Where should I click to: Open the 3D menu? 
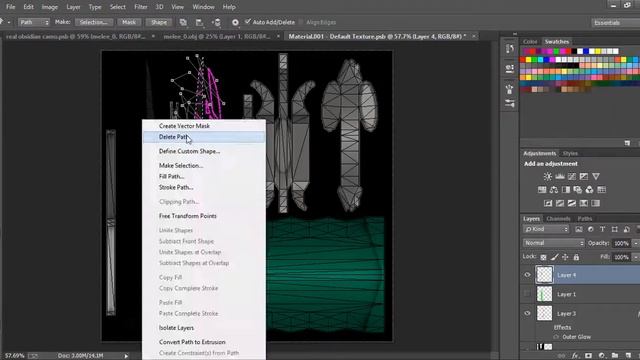[x=160, y=7]
